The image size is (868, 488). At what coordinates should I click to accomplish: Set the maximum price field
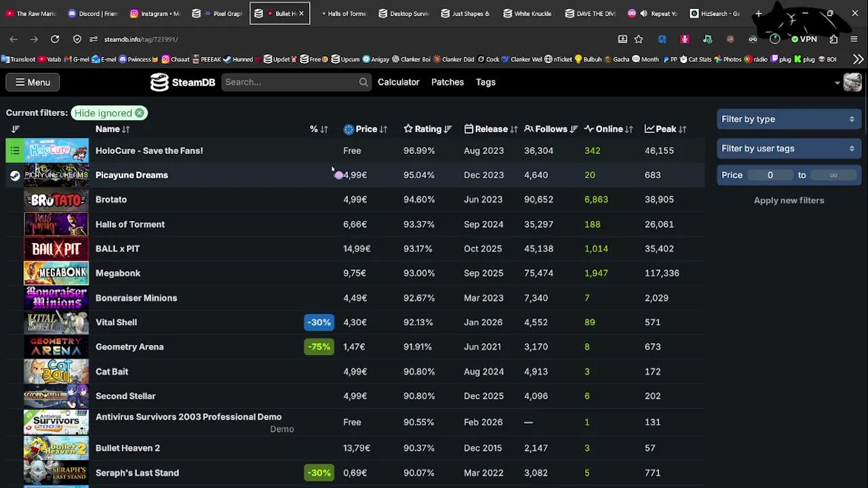coord(833,175)
